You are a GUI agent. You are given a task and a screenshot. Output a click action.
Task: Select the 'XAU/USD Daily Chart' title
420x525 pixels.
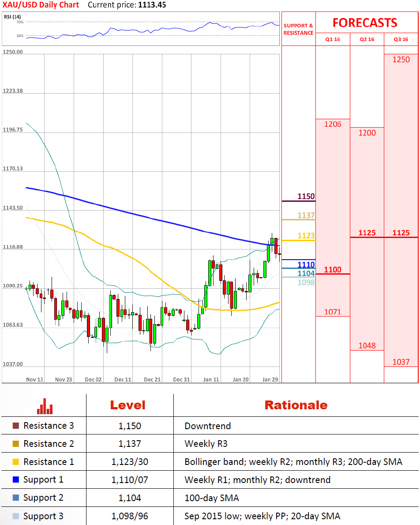pos(41,5)
